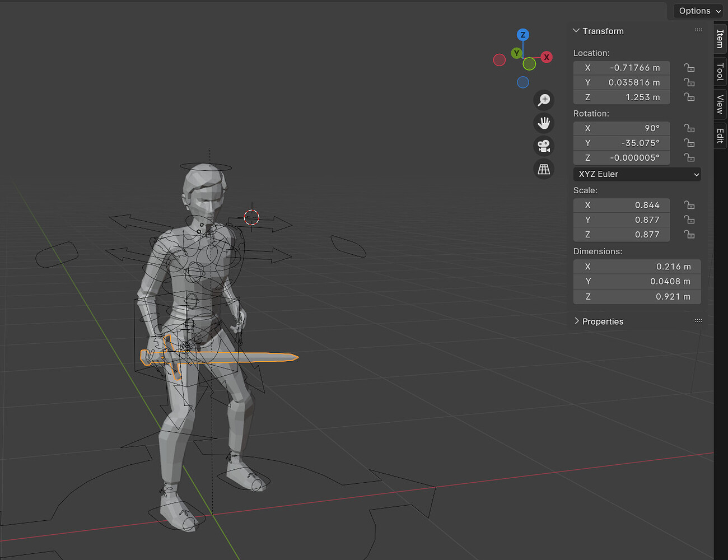Lock the Rotation Z value
The width and height of the screenshot is (728, 560).
[689, 157]
